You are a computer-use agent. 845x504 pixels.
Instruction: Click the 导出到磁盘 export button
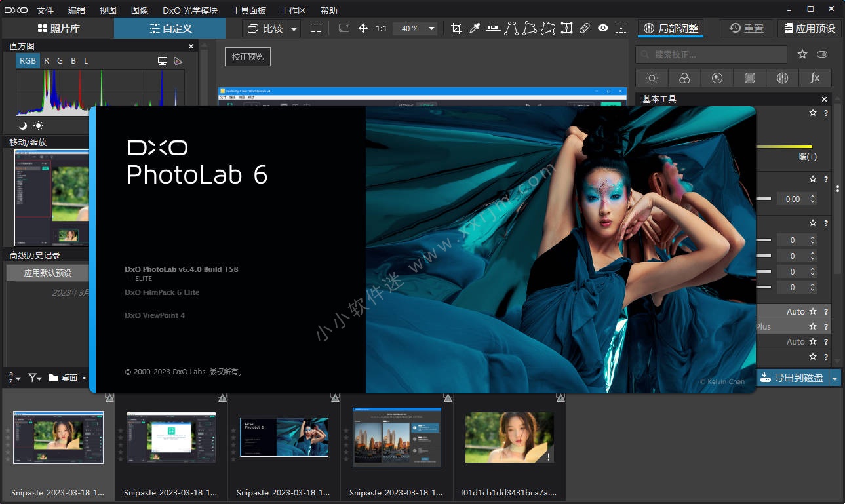793,378
